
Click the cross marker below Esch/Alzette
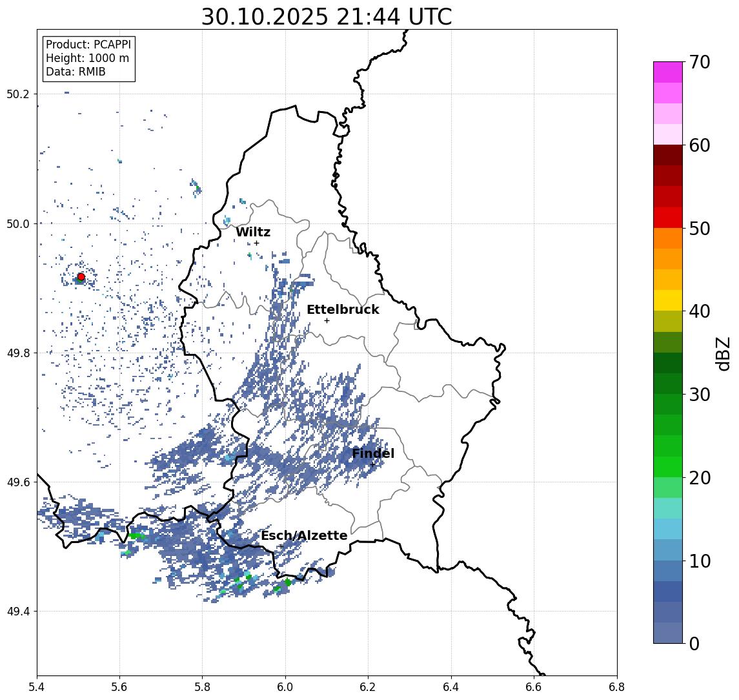pyautogui.click(x=281, y=546)
